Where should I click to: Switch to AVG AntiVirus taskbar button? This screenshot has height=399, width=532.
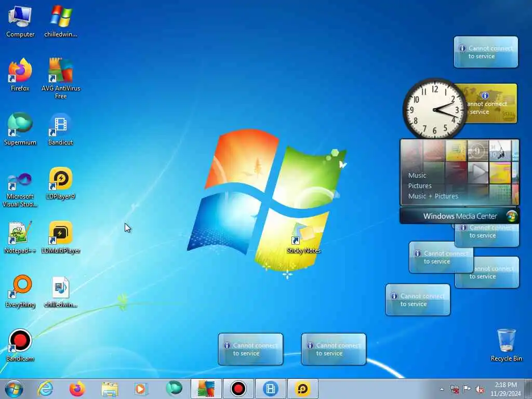(206, 389)
